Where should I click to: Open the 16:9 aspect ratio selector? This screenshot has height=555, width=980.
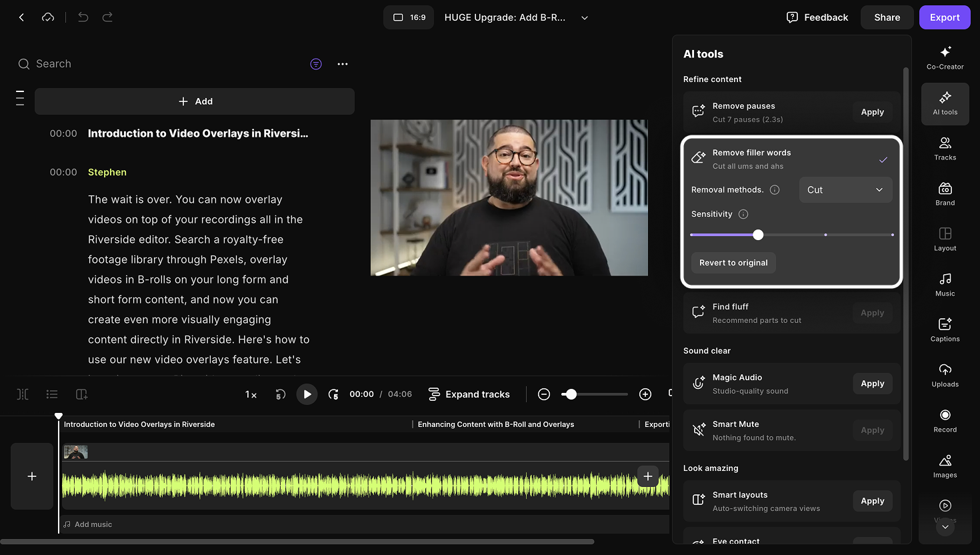pos(409,17)
